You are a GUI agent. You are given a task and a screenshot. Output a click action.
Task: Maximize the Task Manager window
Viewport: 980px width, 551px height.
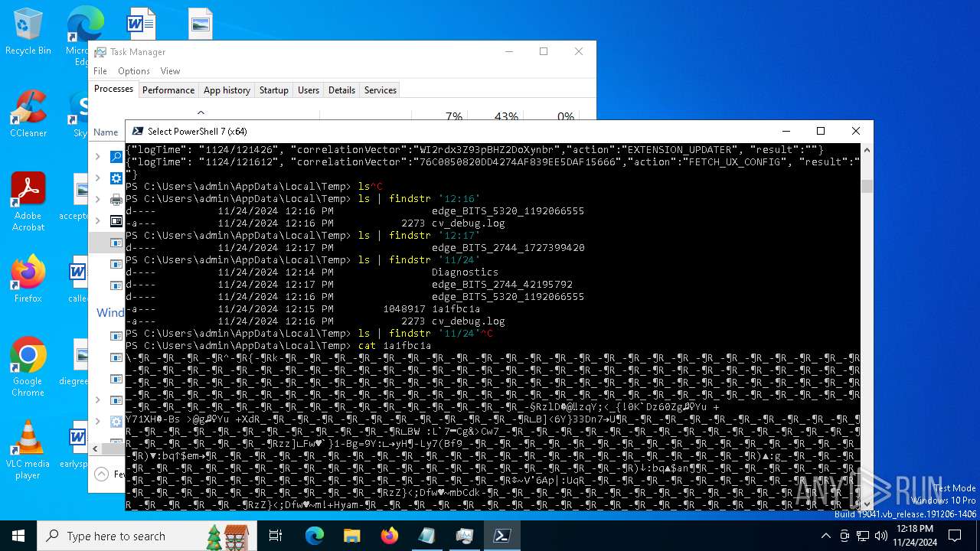[x=544, y=51]
